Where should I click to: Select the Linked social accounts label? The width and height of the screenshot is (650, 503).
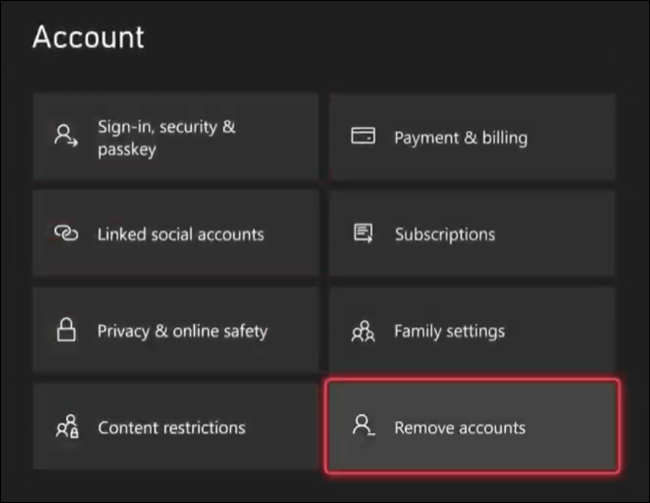(180, 235)
